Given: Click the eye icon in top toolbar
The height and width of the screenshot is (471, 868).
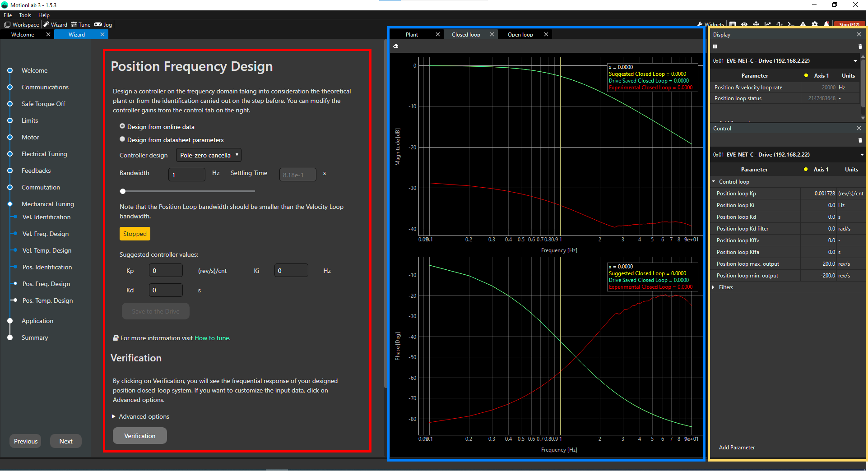Looking at the screenshot, I should (744, 24).
